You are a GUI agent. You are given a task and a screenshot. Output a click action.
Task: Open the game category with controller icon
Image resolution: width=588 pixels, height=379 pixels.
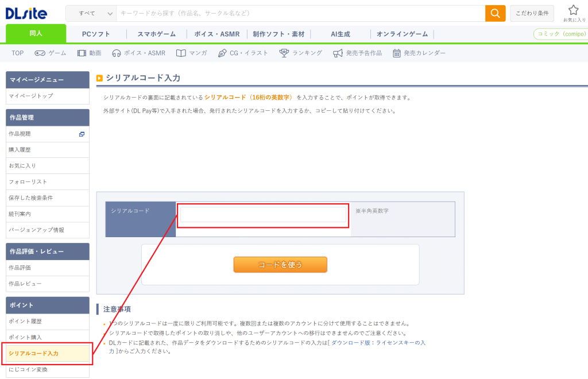pos(51,53)
